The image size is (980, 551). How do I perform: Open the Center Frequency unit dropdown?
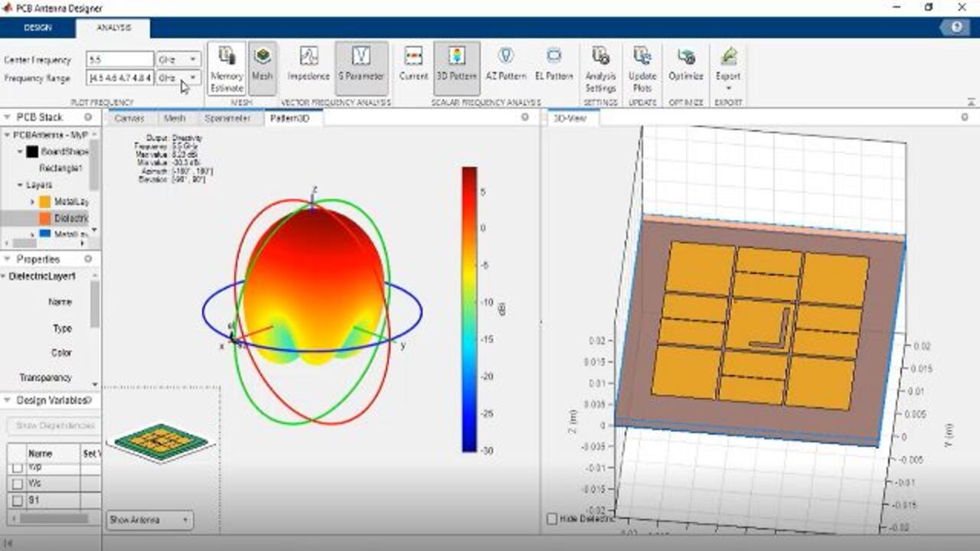tap(178, 60)
